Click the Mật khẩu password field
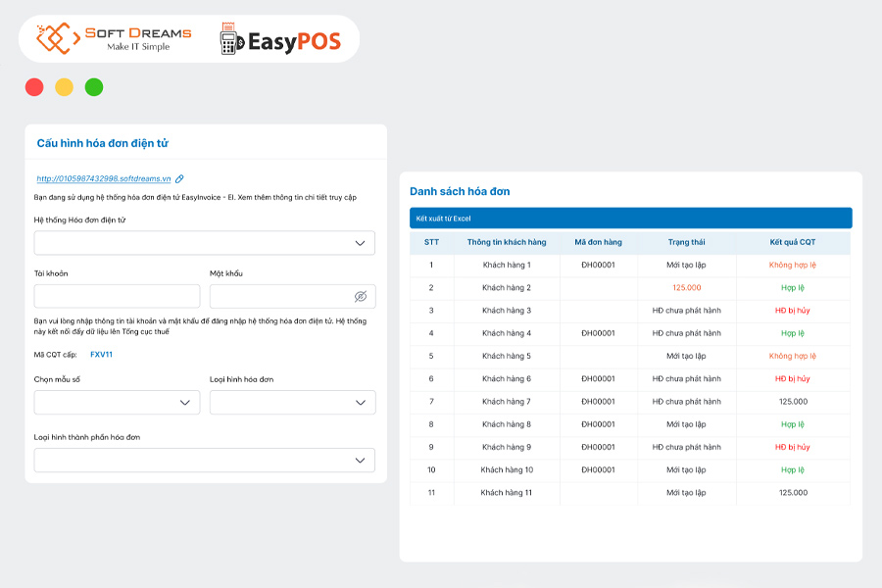Viewport: 882px width, 588px height. (x=282, y=295)
